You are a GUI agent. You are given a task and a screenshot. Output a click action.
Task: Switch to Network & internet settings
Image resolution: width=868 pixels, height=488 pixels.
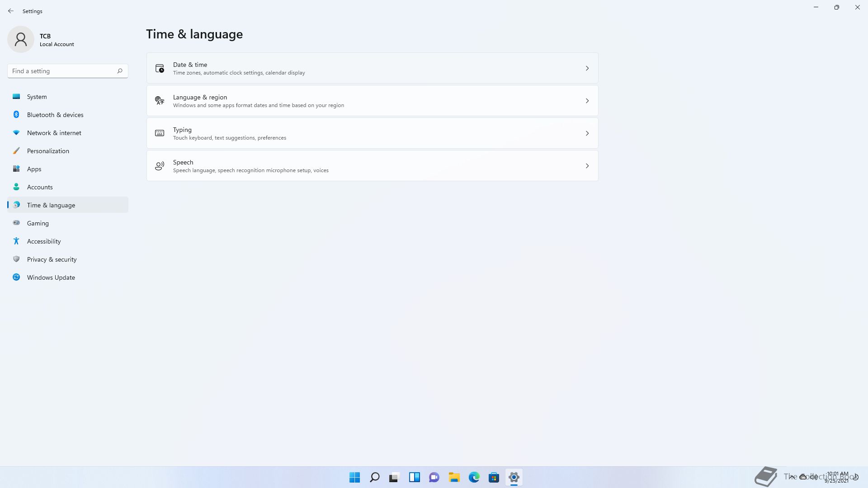pos(54,133)
